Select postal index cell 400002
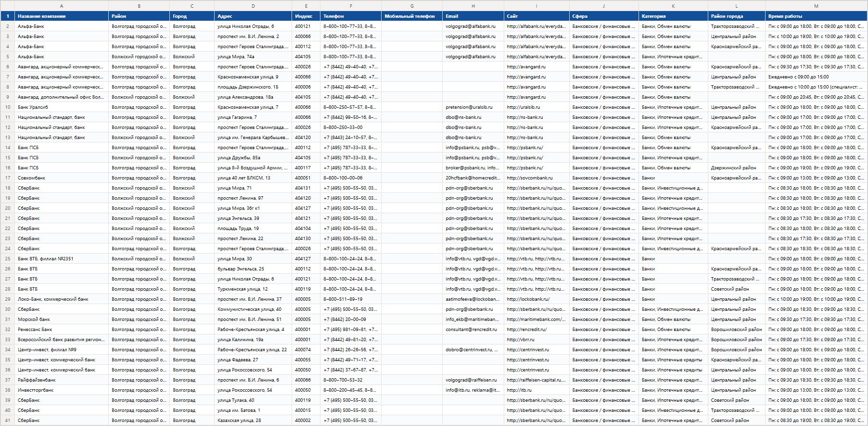Viewport: 868px width, 434px height. coord(306,421)
